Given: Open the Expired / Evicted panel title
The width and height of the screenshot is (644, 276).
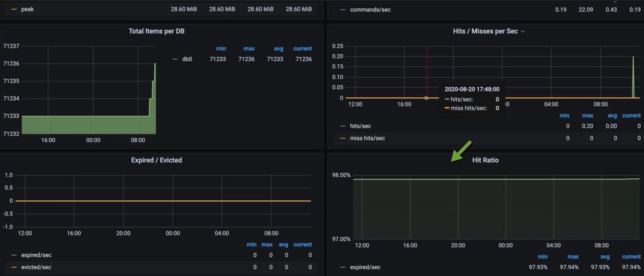Looking at the screenshot, I should [x=156, y=160].
